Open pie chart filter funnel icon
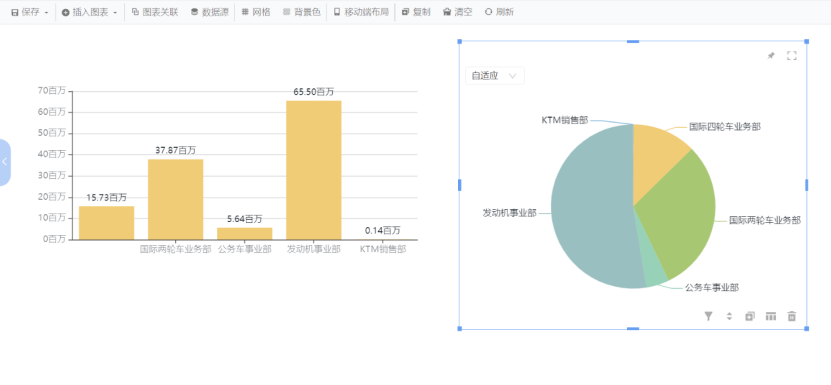The height and width of the screenshot is (385, 831). coord(708,316)
